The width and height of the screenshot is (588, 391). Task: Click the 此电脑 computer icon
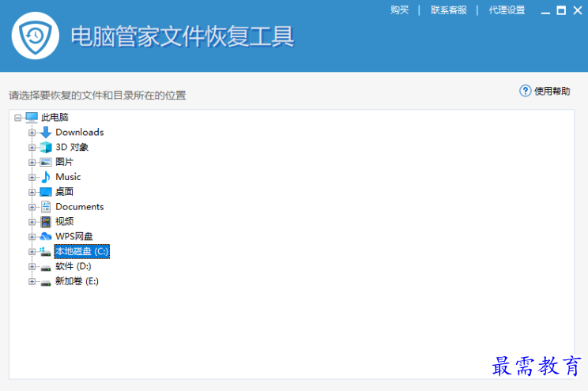click(32, 118)
